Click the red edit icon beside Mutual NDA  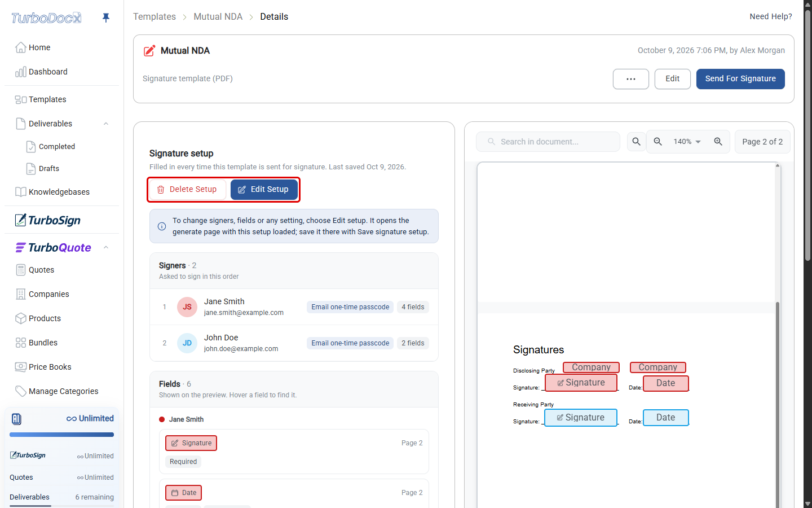(149, 51)
